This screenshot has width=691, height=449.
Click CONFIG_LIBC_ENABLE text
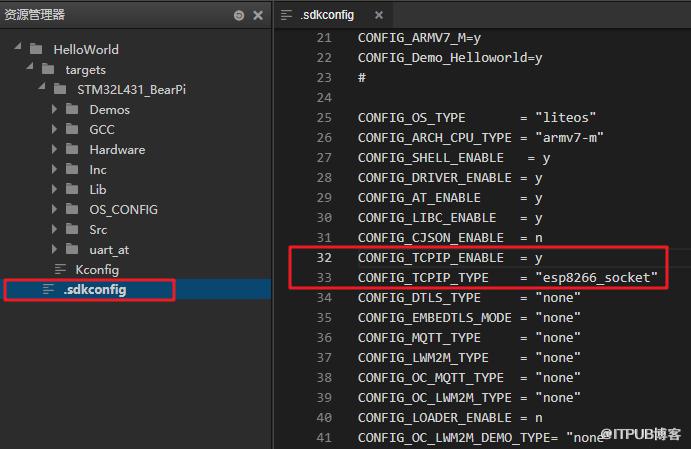(427, 218)
